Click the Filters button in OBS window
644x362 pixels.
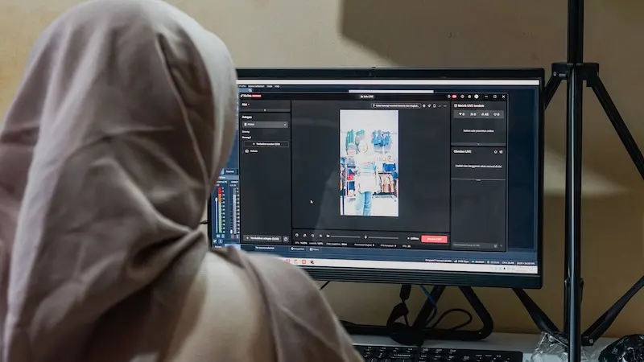coord(315,249)
